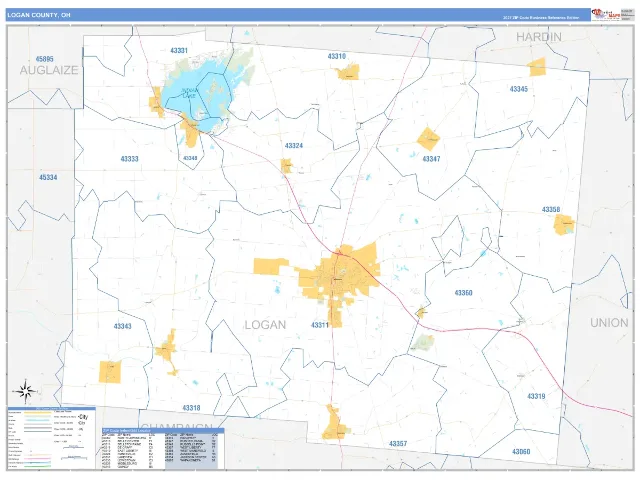Click the 'LOGAN COUNTY, OH' map title

(39, 15)
